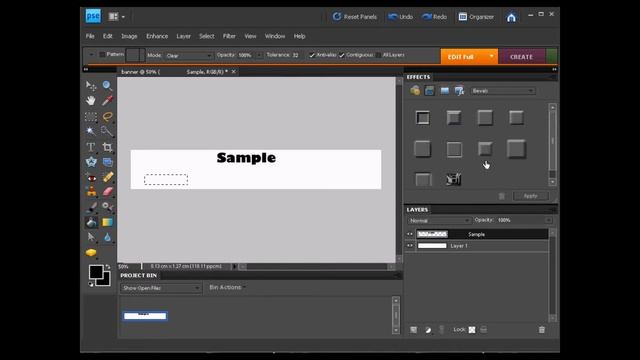Image resolution: width=640 pixels, height=360 pixels.
Task: Open the Mode dropdown set to Clear
Action: pos(189,56)
